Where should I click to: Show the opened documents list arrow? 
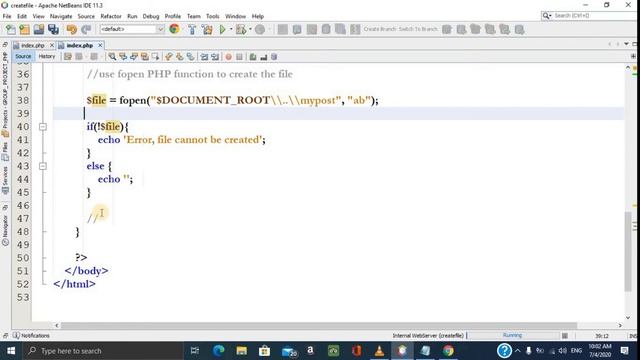[x=626, y=44]
